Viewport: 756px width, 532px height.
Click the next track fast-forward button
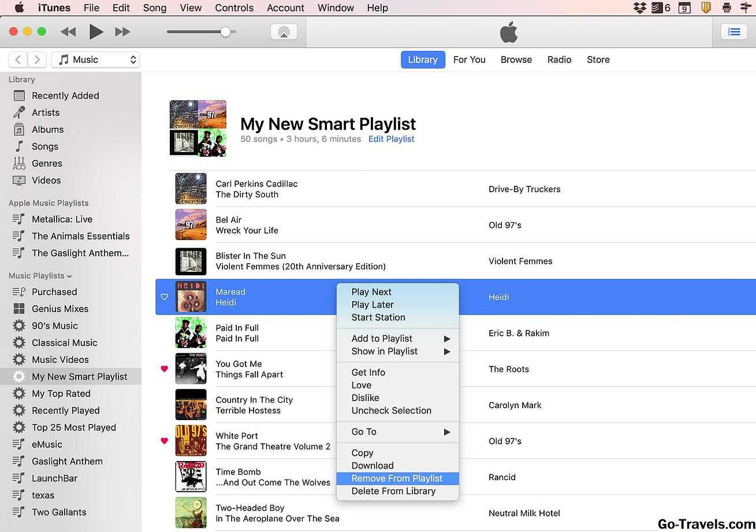click(122, 32)
